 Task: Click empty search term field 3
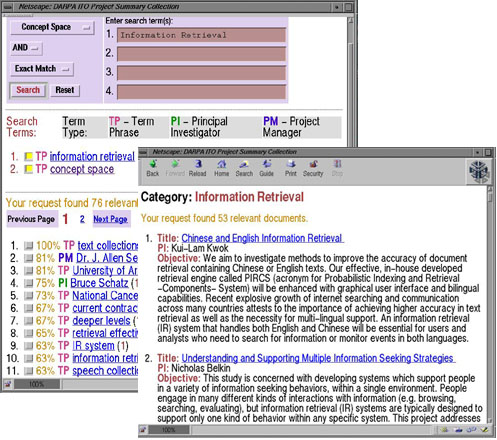click(x=201, y=73)
